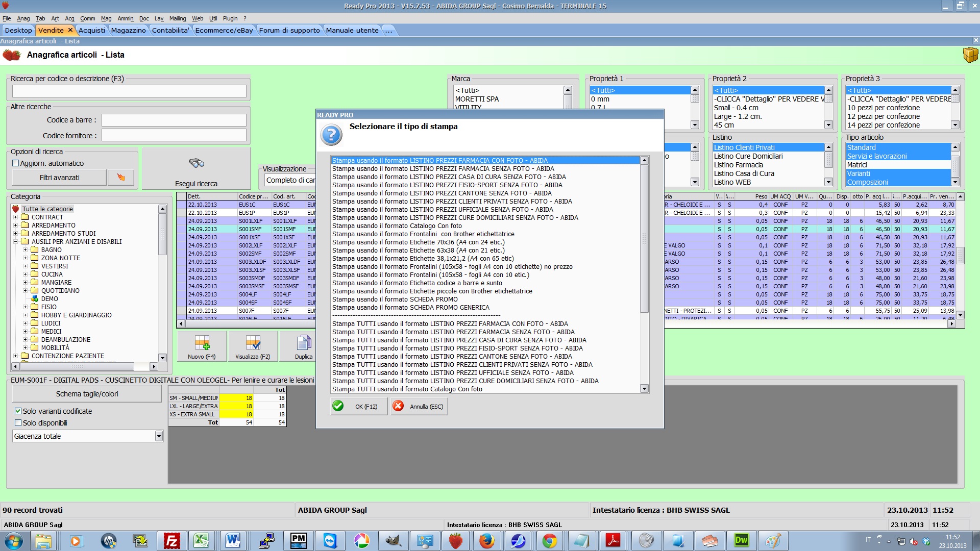
Task: Collapse AUSILI PER ANZIANI E DISABILI node
Action: coord(15,242)
